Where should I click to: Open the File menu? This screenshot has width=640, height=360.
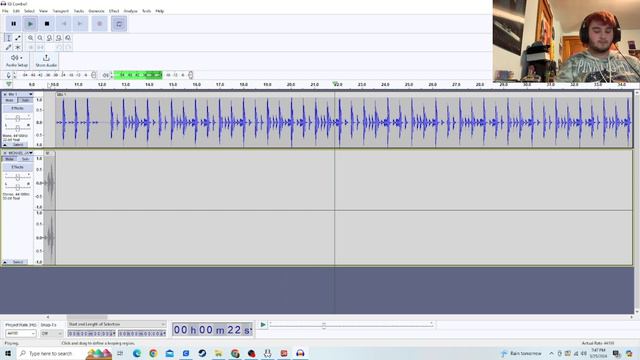(x=5, y=11)
